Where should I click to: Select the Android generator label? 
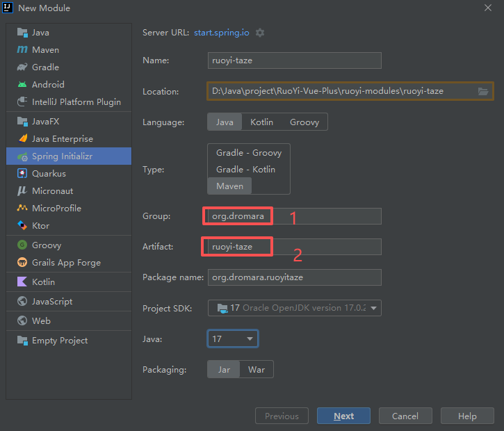48,85
